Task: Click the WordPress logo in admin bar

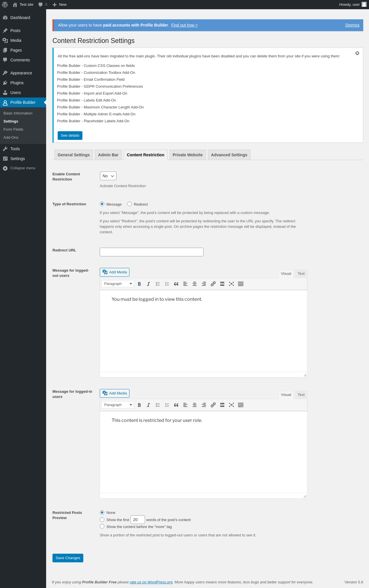Action: point(5,5)
